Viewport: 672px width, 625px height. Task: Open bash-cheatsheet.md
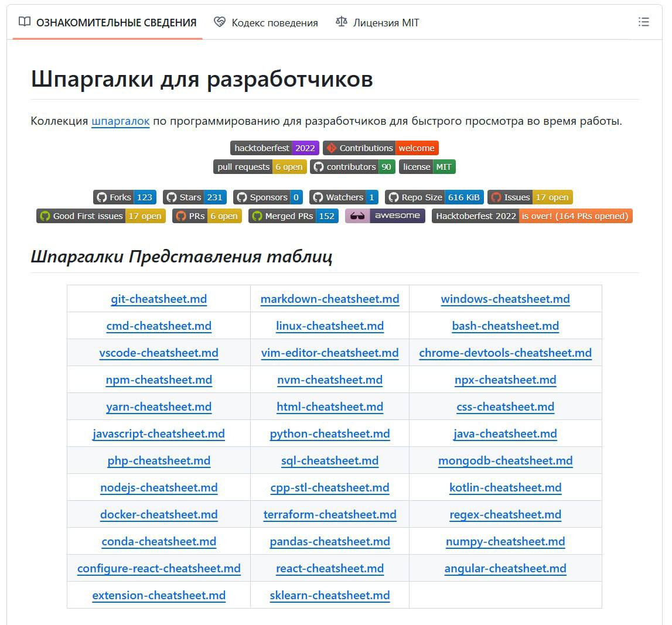coord(505,326)
